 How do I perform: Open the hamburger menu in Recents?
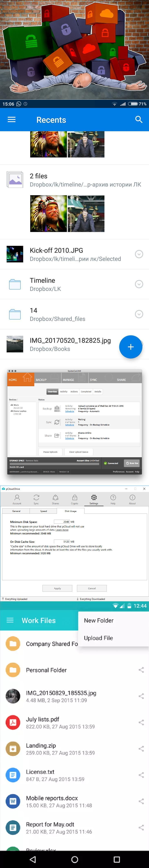tap(12, 120)
